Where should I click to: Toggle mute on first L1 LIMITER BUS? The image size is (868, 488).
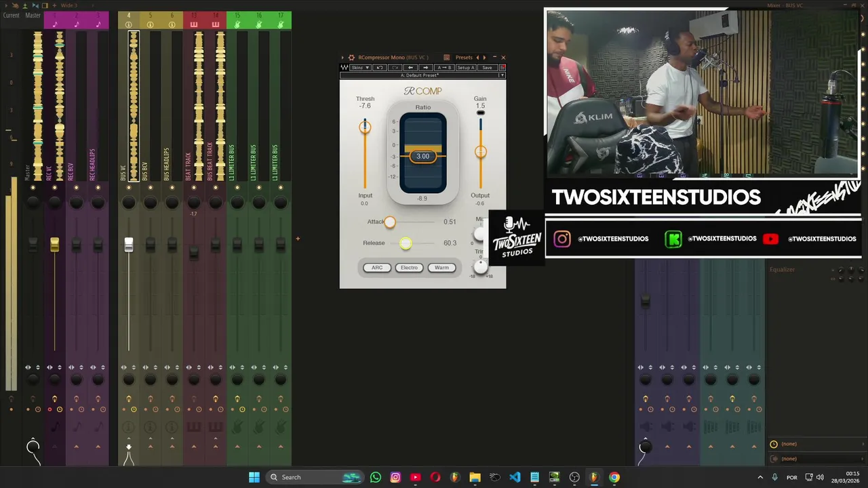(x=237, y=188)
